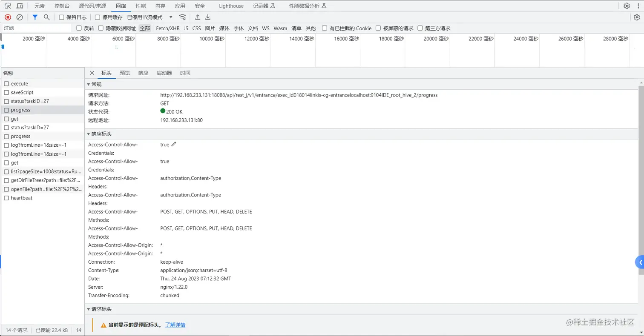The height and width of the screenshot is (336, 644).
Task: Select the execute request
Action: pyautogui.click(x=42, y=84)
